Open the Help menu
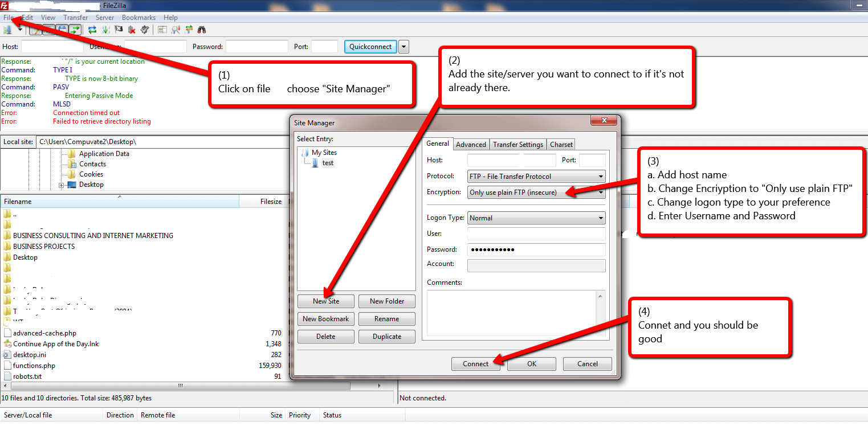The width and height of the screenshot is (868, 430). pyautogui.click(x=170, y=18)
